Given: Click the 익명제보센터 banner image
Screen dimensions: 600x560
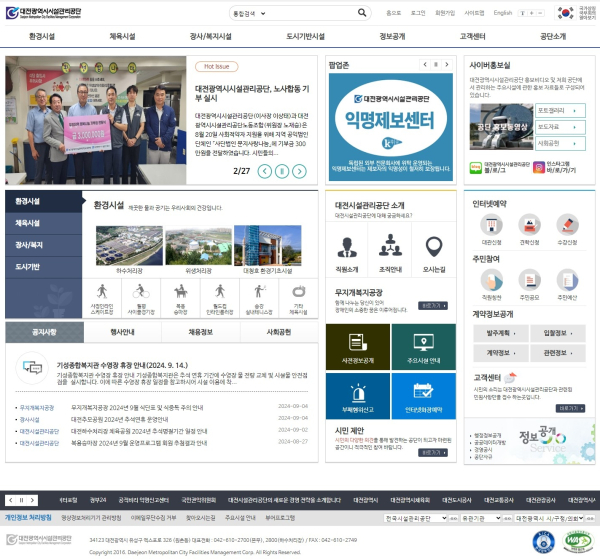Looking at the screenshot, I should [391, 127].
